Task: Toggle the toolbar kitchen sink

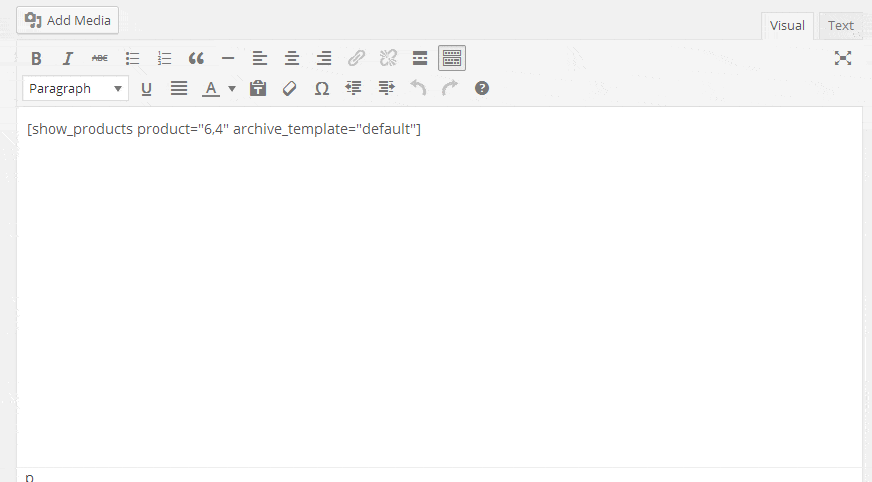Action: point(452,58)
